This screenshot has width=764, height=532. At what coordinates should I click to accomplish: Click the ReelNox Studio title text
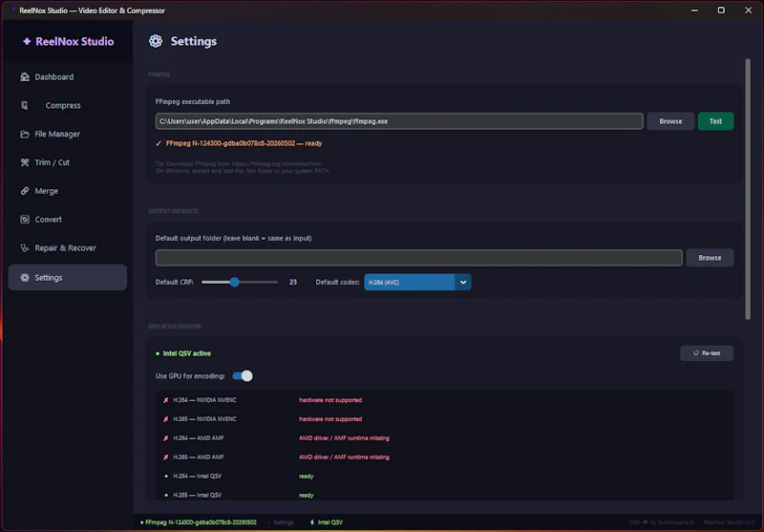(74, 41)
